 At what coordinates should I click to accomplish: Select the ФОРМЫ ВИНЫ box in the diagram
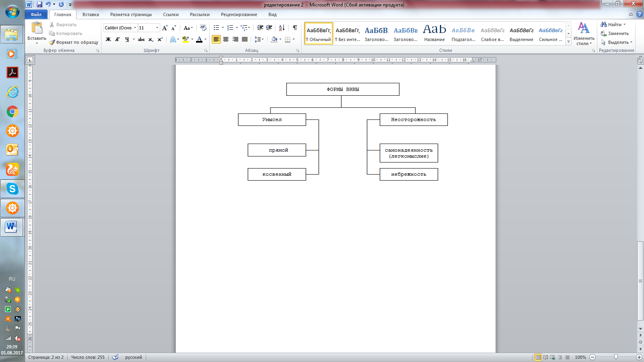(x=343, y=89)
